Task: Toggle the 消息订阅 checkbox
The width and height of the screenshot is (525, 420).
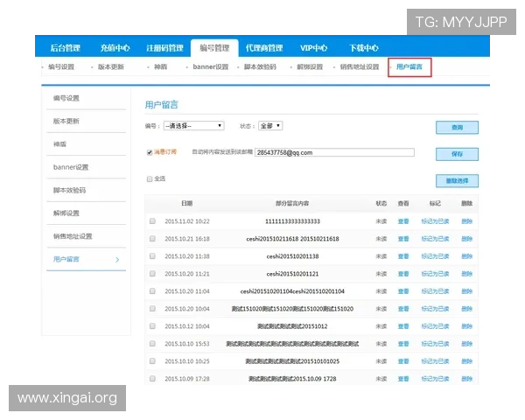Action: [150, 152]
